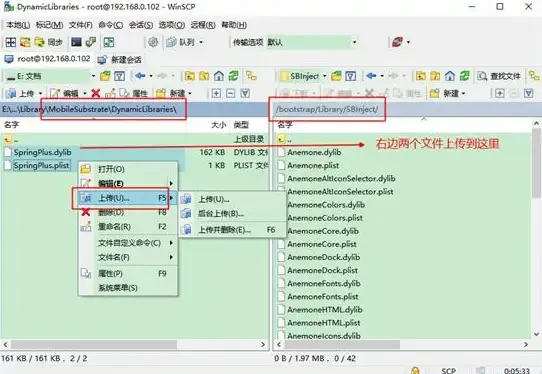542x374 pixels.
Task: Click the 同步 synchronize toolbar button
Action: [x=49, y=42]
